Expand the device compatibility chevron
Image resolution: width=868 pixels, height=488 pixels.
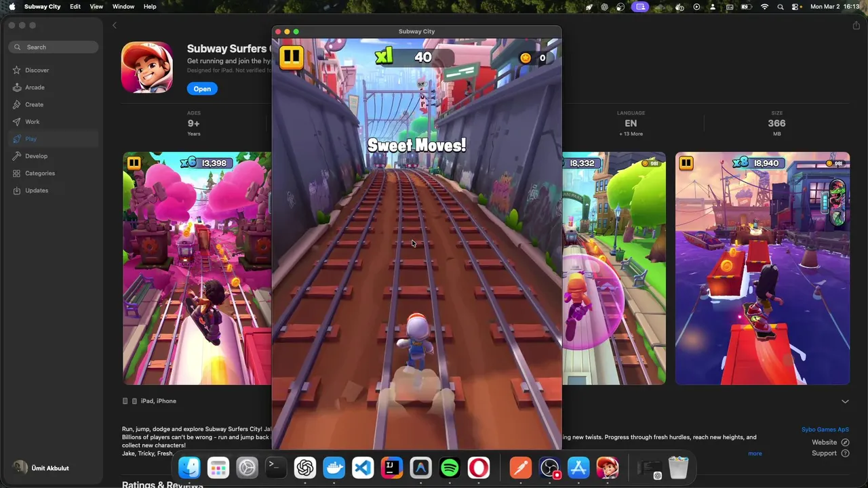click(x=845, y=401)
